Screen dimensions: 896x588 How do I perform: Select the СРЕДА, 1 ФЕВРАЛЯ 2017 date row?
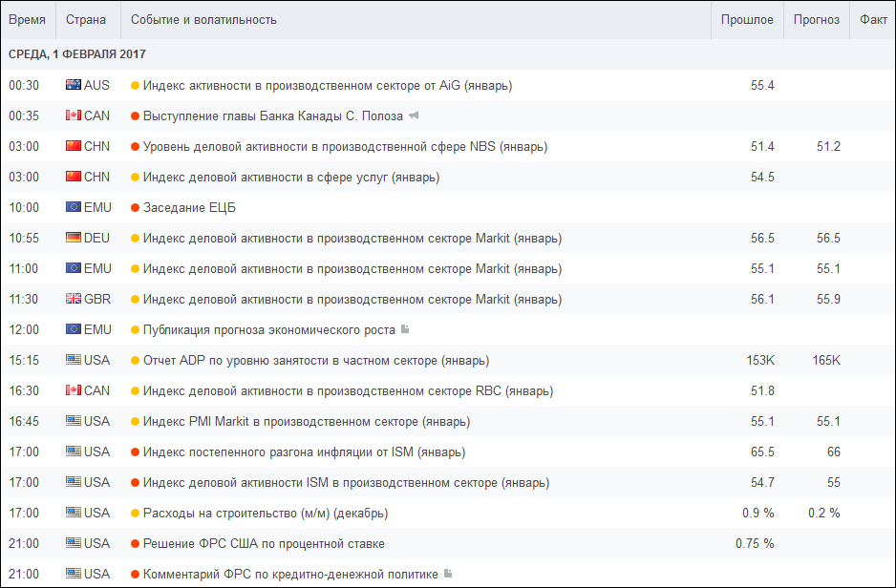pyautogui.click(x=448, y=54)
